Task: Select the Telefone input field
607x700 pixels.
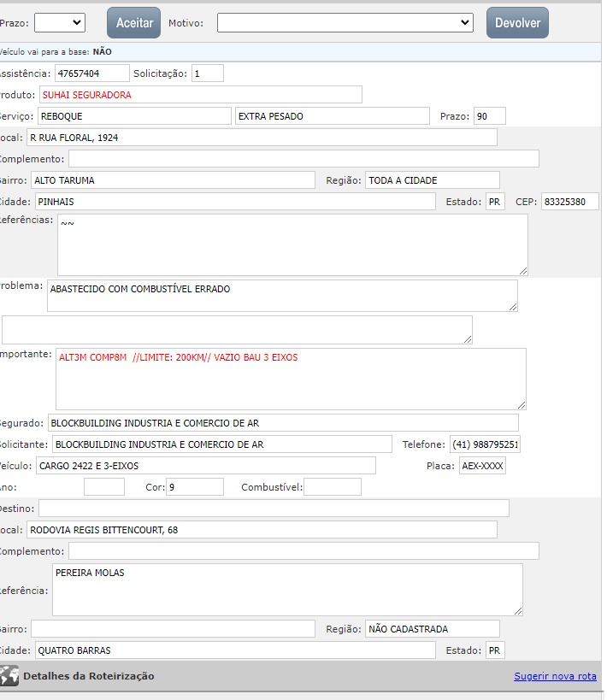Action: (485, 444)
